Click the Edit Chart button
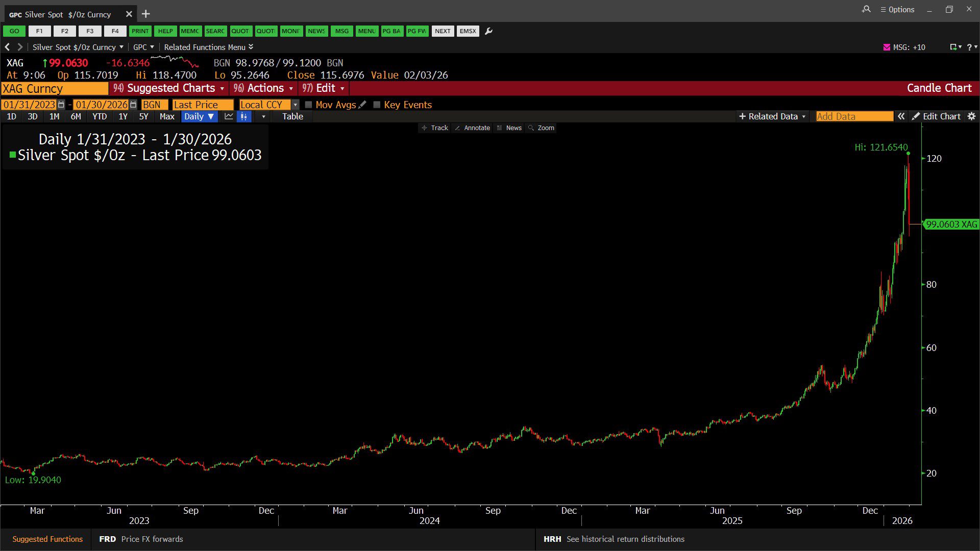 pos(937,116)
